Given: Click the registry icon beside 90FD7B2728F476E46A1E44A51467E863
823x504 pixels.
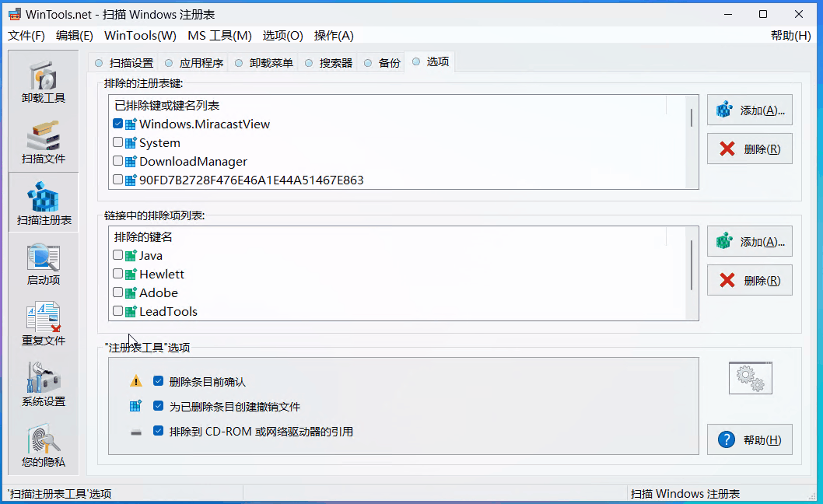Looking at the screenshot, I should pyautogui.click(x=131, y=180).
